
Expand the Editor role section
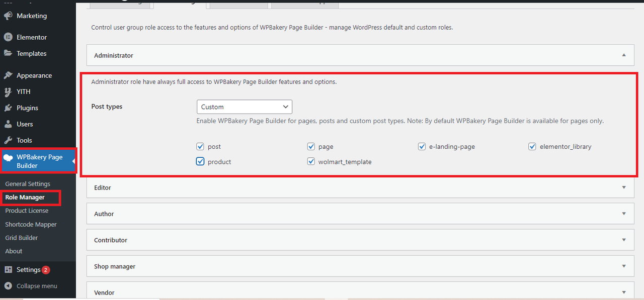(360, 187)
